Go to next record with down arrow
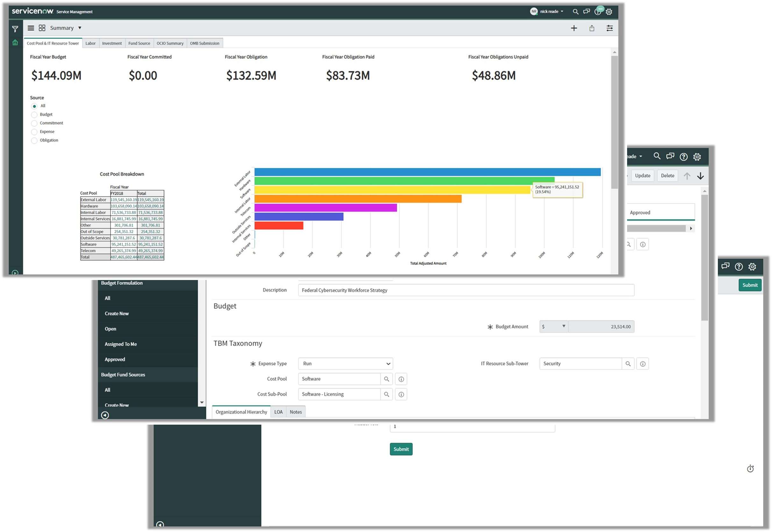The height and width of the screenshot is (532, 772). point(701,176)
